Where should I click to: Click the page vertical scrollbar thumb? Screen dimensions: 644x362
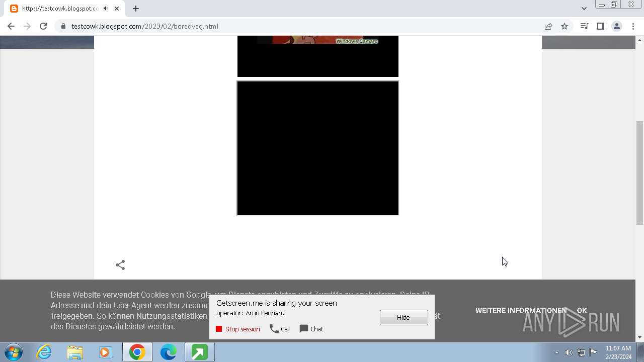639,172
